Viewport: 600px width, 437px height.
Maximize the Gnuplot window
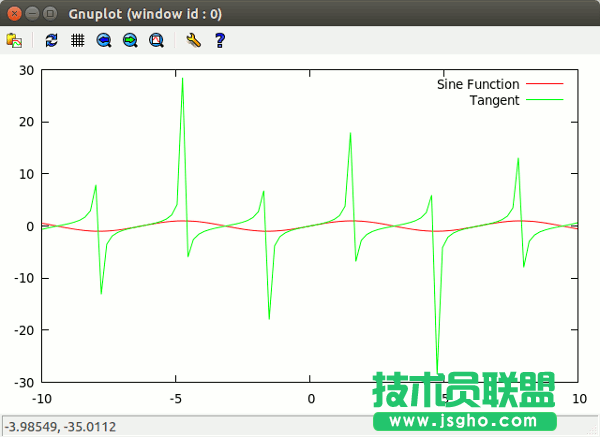(x=51, y=13)
